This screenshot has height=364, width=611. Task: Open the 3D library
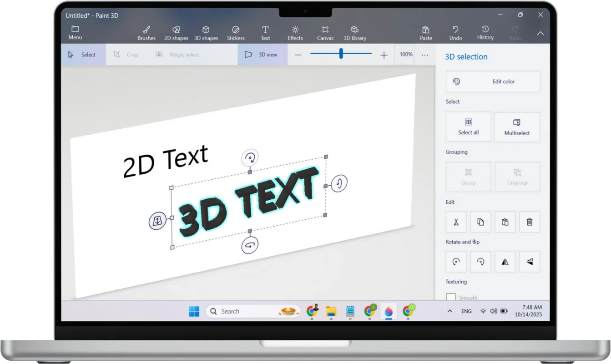point(354,32)
